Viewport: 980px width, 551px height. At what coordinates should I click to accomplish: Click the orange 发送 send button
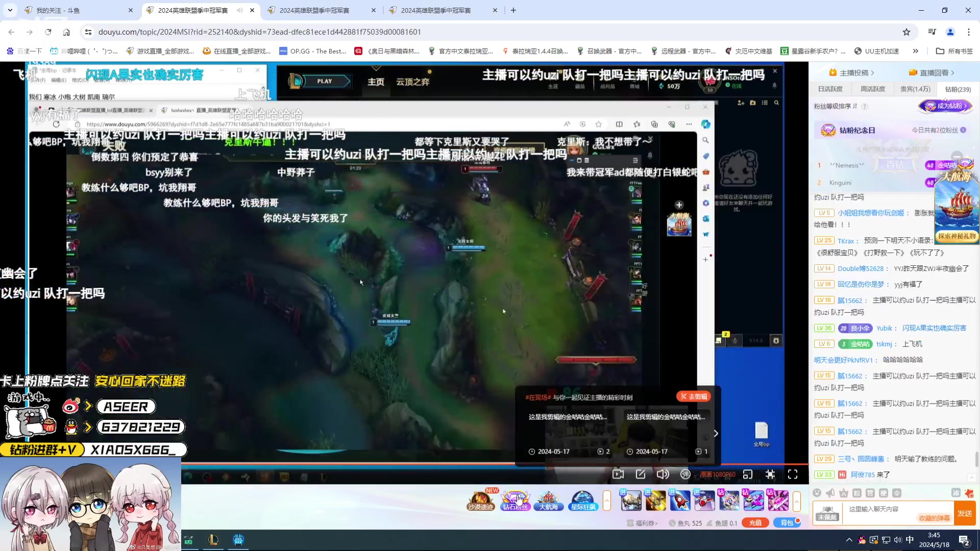965,513
